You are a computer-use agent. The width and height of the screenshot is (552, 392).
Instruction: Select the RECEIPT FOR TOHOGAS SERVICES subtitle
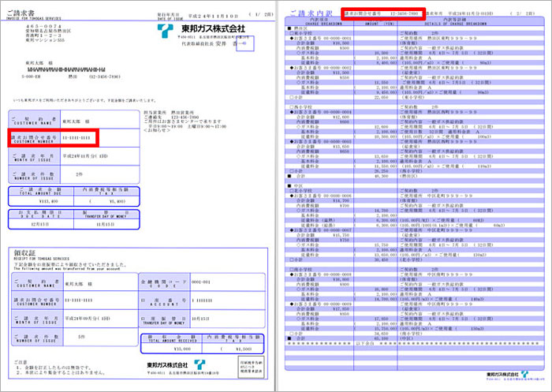[x=41, y=259]
